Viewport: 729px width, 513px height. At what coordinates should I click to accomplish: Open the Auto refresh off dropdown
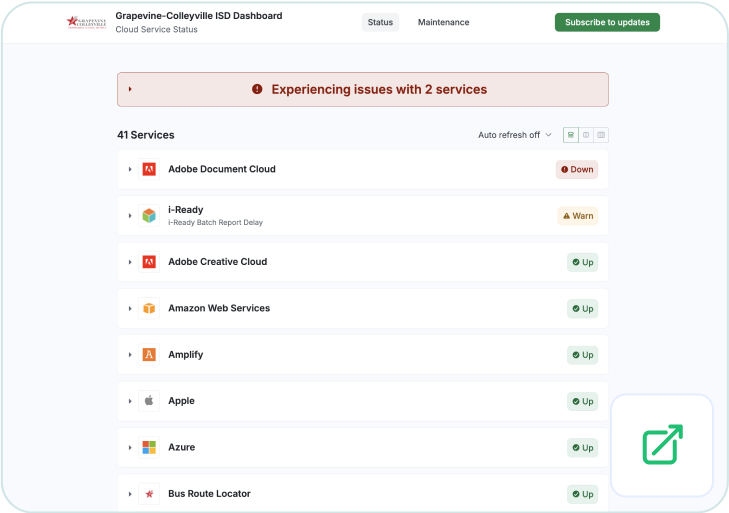514,135
